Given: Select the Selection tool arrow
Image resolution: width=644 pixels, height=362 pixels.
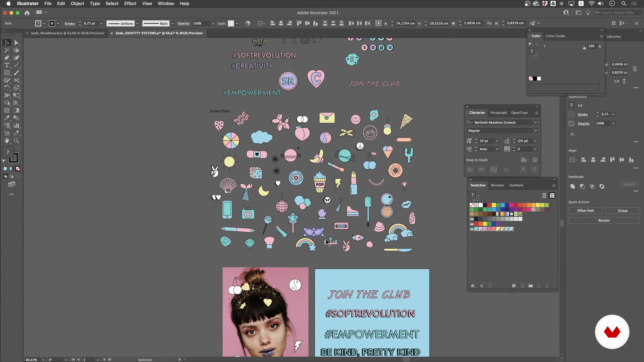Looking at the screenshot, I should [x=7, y=43].
